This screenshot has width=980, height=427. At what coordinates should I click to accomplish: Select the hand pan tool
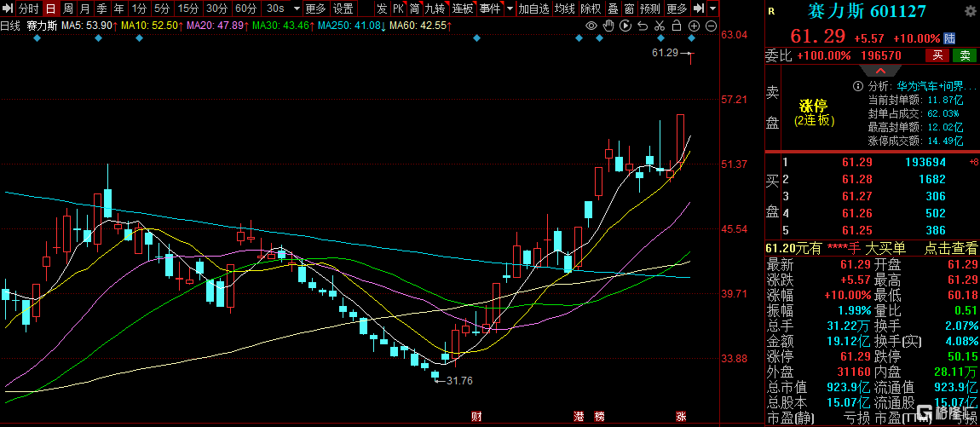pos(608,26)
